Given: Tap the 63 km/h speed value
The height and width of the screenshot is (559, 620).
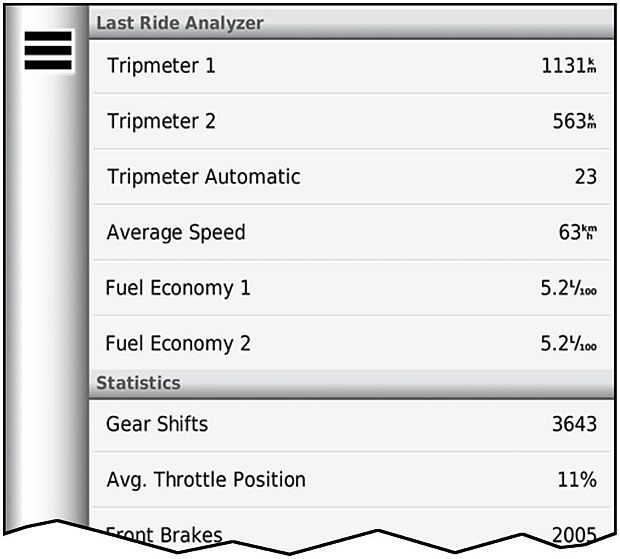Looking at the screenshot, I should [x=575, y=233].
